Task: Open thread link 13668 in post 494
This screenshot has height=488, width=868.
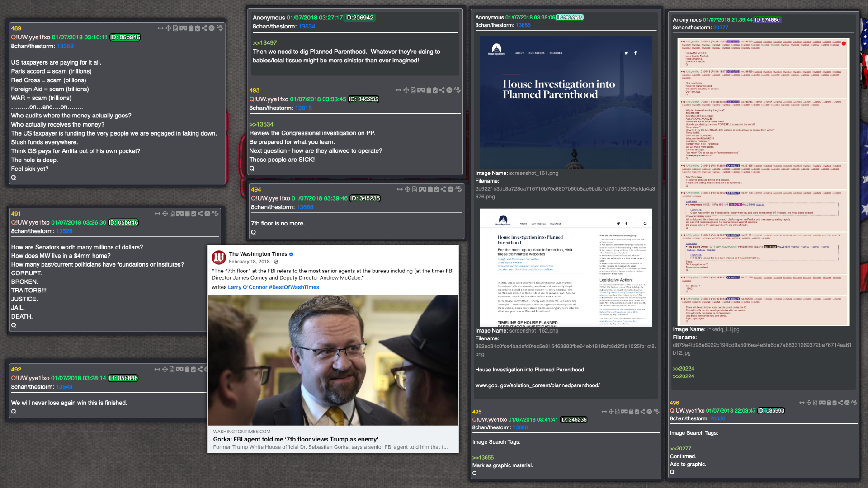Action: click(x=305, y=207)
